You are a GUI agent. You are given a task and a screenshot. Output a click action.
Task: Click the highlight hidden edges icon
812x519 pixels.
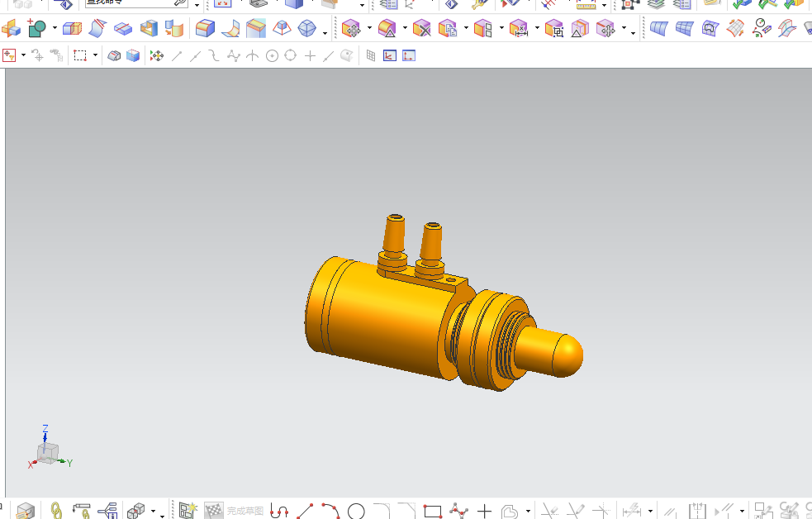click(114, 55)
